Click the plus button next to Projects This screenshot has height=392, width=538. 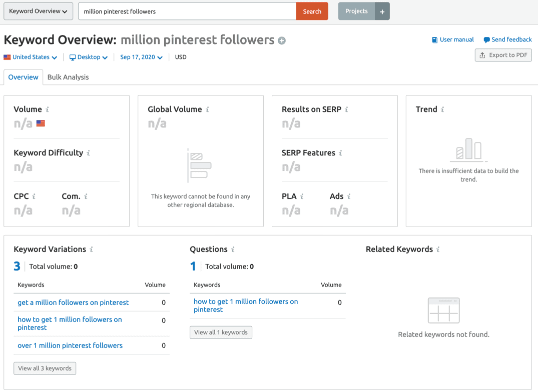point(382,11)
